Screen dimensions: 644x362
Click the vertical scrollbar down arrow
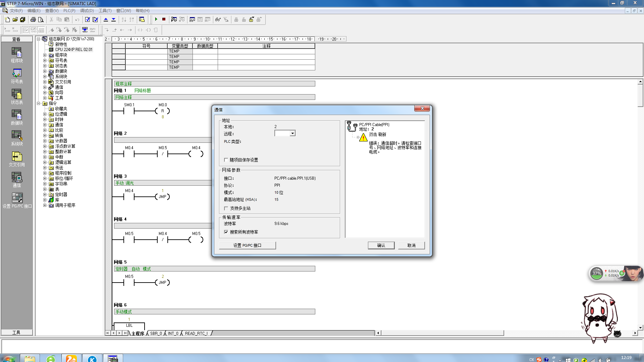[640, 327]
